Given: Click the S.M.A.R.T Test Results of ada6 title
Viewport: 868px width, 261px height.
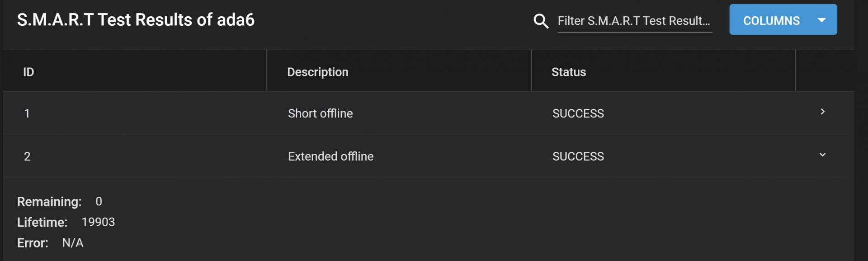Looking at the screenshot, I should click(136, 20).
